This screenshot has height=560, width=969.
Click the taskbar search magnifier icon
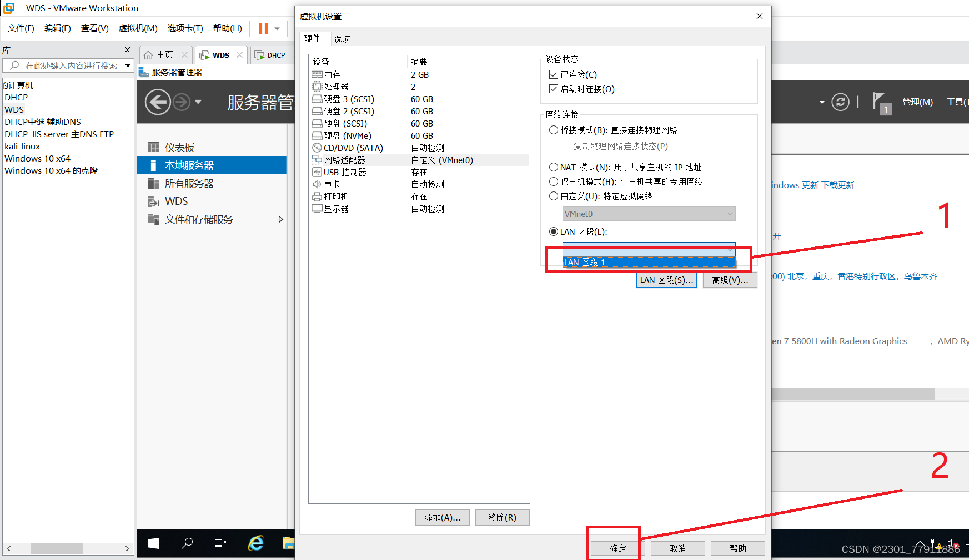click(187, 543)
